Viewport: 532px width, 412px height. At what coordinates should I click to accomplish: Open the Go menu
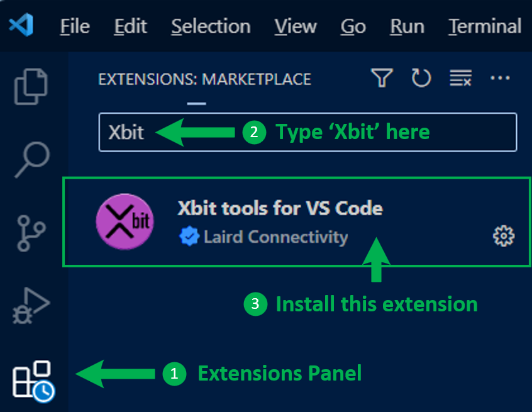coord(353,26)
